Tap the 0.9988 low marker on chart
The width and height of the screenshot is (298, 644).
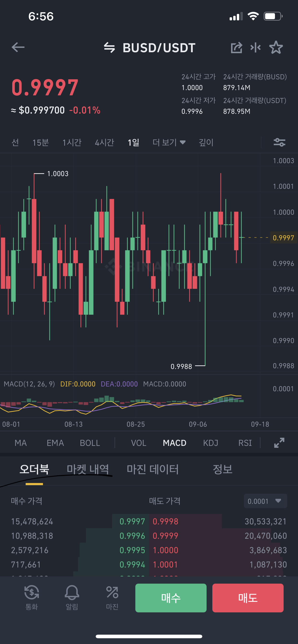181,367
